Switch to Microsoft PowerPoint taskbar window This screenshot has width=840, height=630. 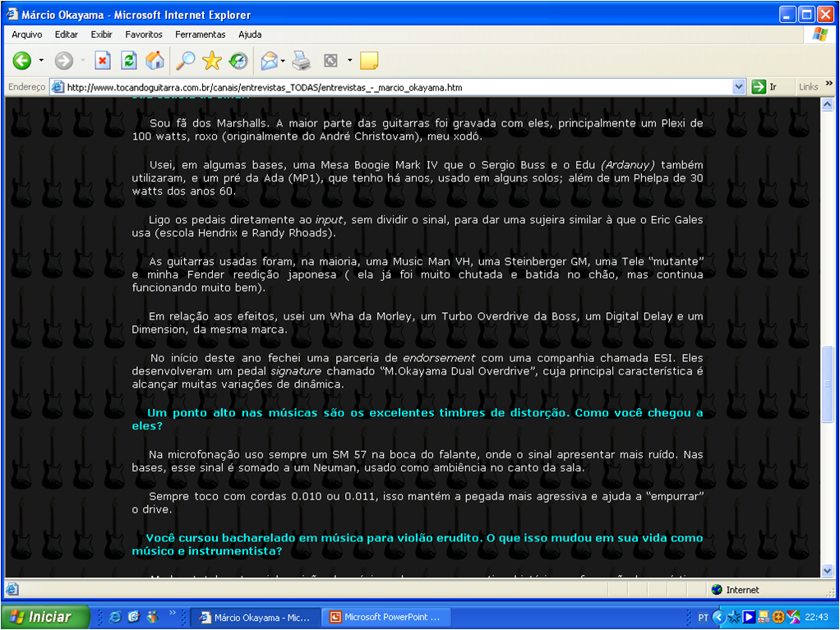click(387, 617)
